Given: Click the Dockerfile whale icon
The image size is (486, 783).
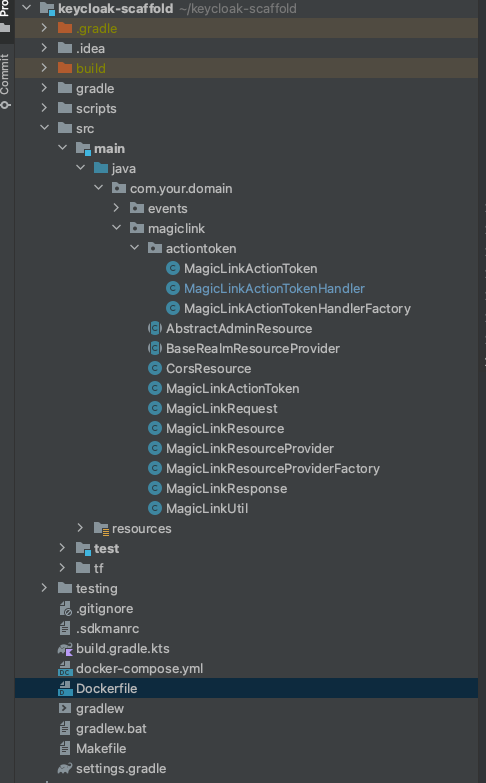Looking at the screenshot, I should [x=65, y=689].
